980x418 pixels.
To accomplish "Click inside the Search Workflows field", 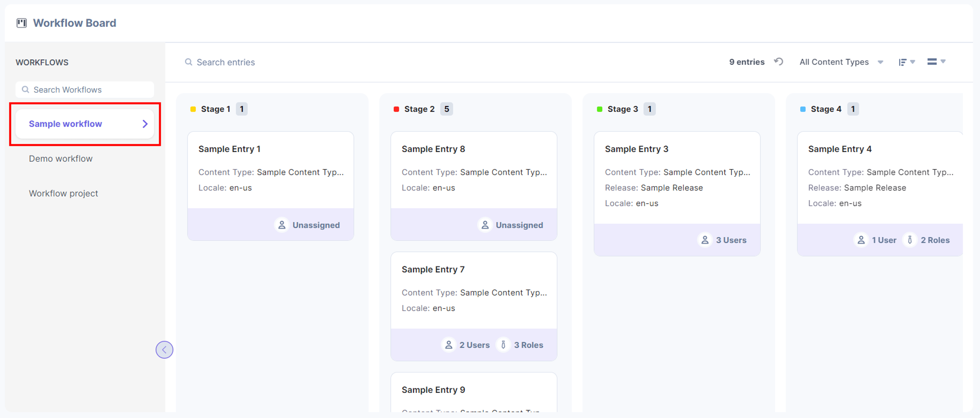I will [84, 90].
